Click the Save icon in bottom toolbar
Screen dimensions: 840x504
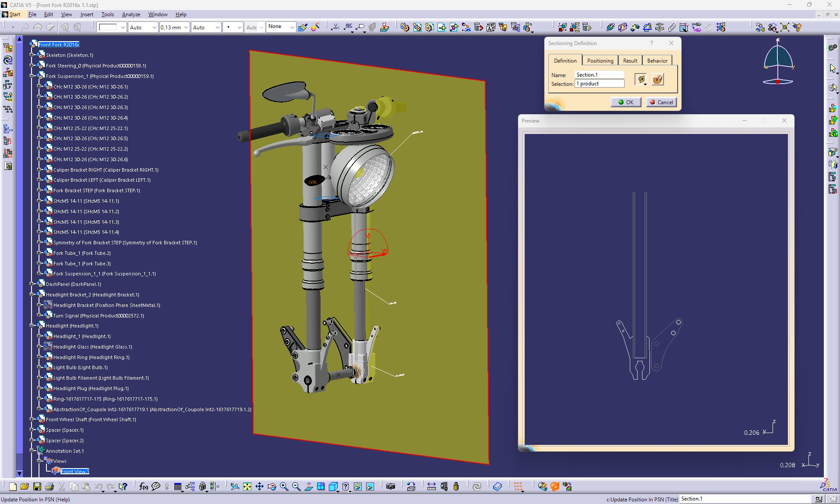pos(37,486)
